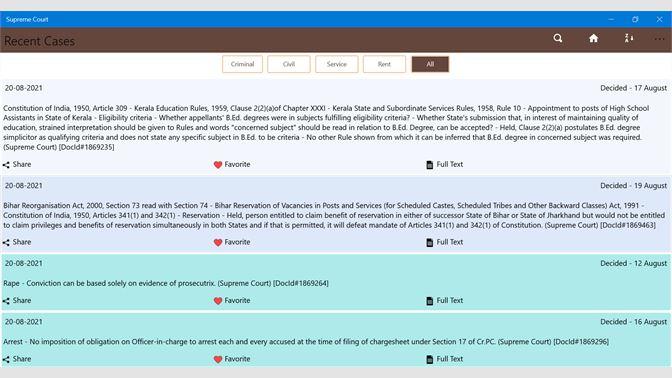Select the Civil category filter
Screen dimensions: 672x378
[x=289, y=64]
